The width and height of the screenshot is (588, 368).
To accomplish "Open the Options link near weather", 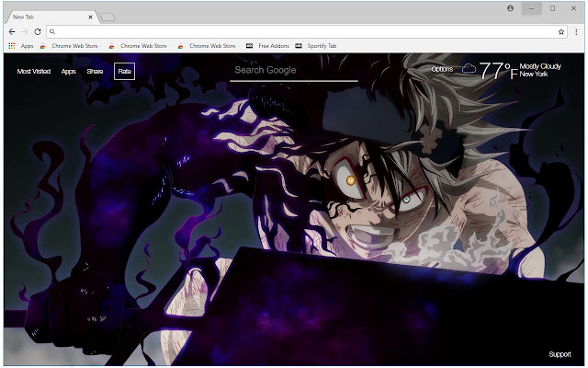I will coord(442,69).
